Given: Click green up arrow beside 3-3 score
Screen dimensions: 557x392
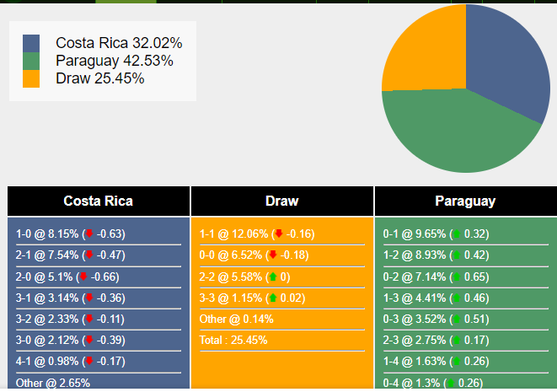Looking at the screenshot, I should [x=272, y=298].
